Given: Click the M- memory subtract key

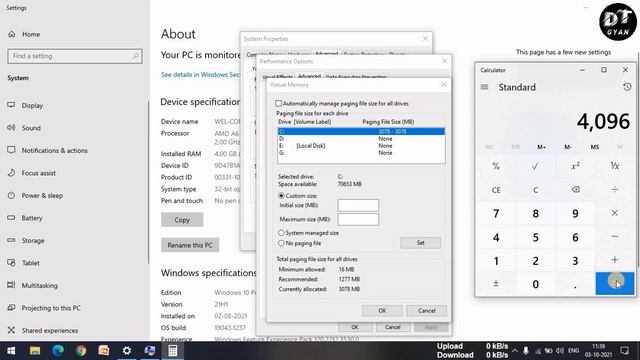Looking at the screenshot, I should click(x=568, y=147).
